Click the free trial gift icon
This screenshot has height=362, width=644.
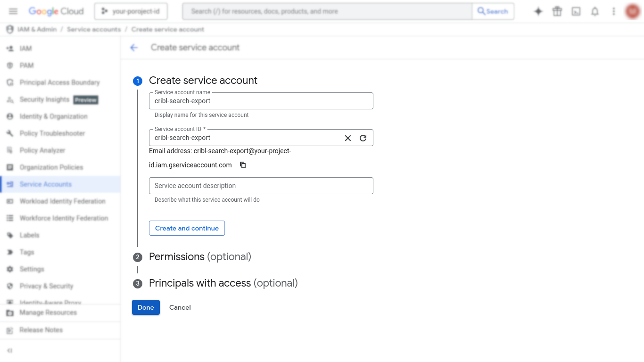pos(557,11)
